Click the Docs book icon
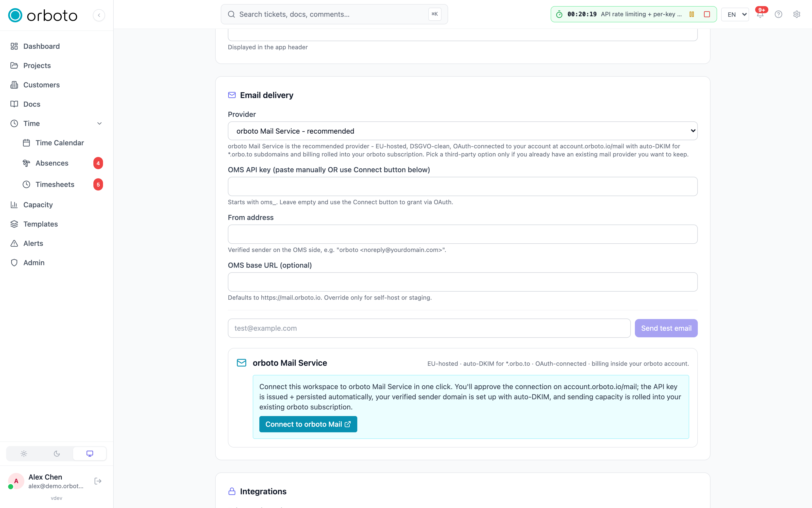This screenshot has width=812, height=508. point(14,104)
